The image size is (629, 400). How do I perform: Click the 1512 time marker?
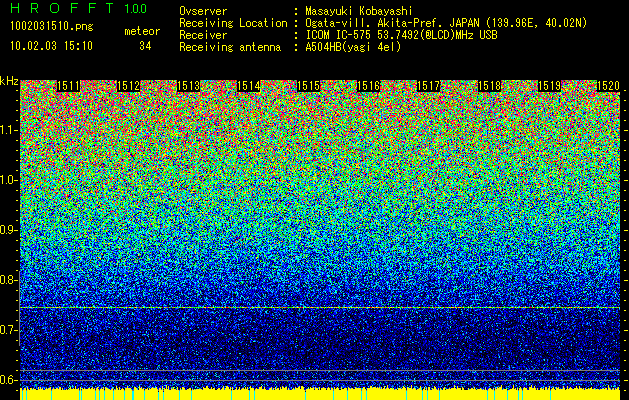(x=128, y=86)
